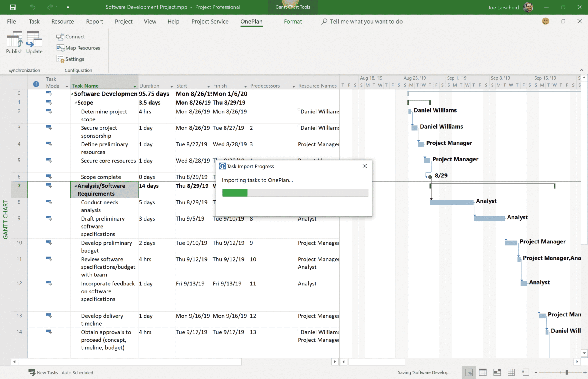Open Map Resources option

tap(78, 48)
